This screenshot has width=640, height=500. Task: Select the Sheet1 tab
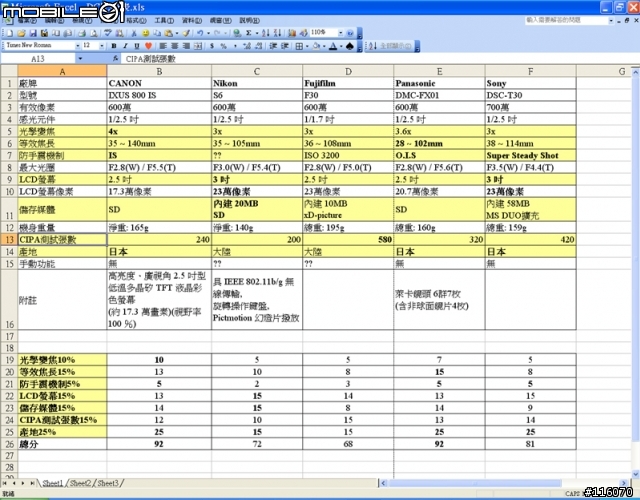(53, 483)
